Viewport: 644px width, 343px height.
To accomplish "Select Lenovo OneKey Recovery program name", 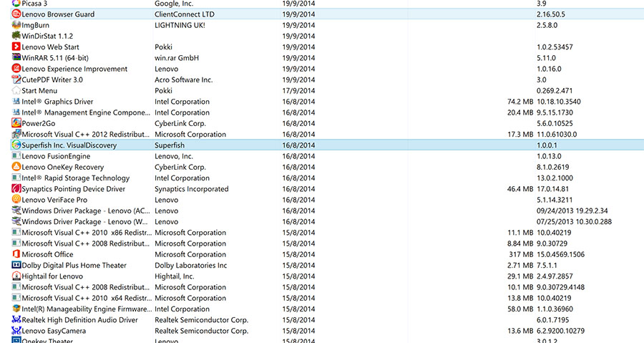I will point(63,167).
